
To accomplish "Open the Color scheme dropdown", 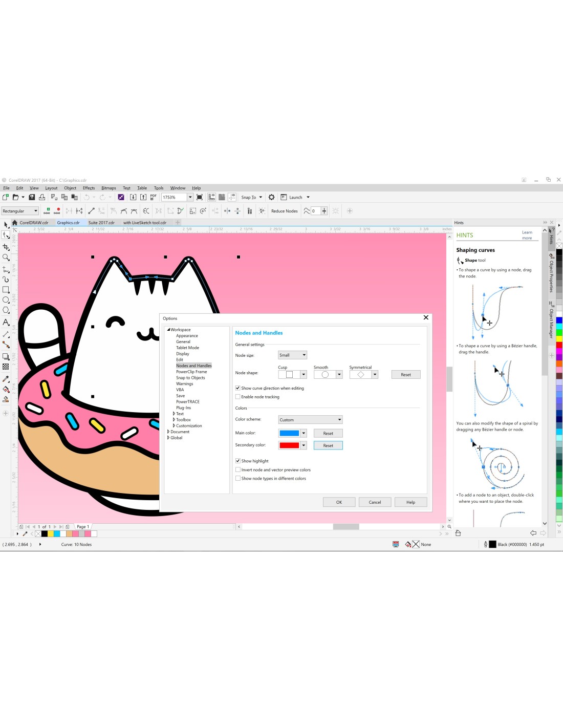I will tap(310, 420).
